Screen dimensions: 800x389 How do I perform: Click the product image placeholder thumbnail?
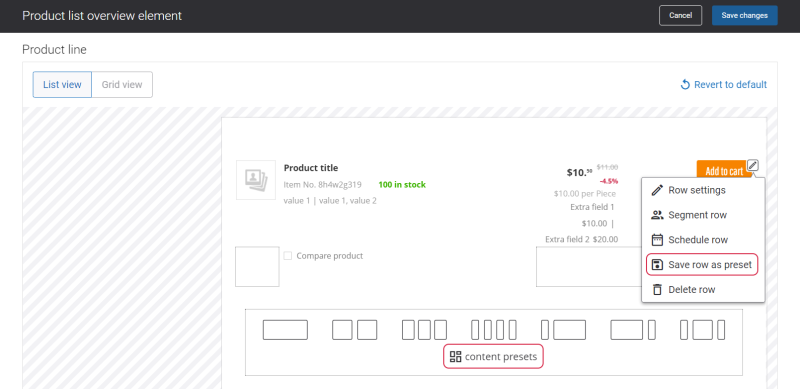pyautogui.click(x=256, y=180)
